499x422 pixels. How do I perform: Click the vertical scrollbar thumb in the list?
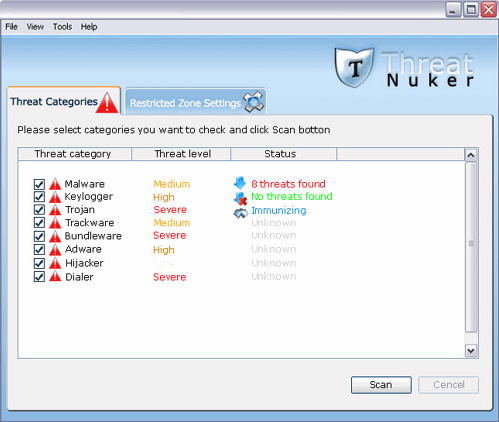pos(471,247)
